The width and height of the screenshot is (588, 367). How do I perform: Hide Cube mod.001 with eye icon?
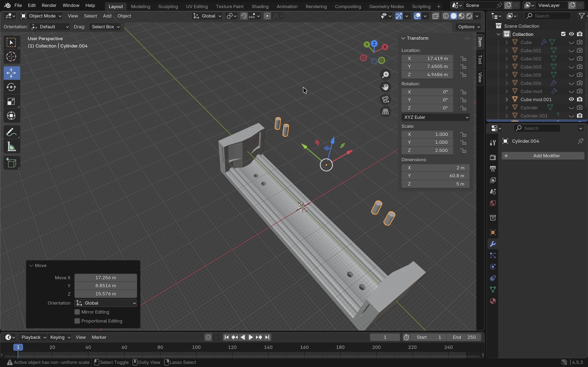(571, 99)
